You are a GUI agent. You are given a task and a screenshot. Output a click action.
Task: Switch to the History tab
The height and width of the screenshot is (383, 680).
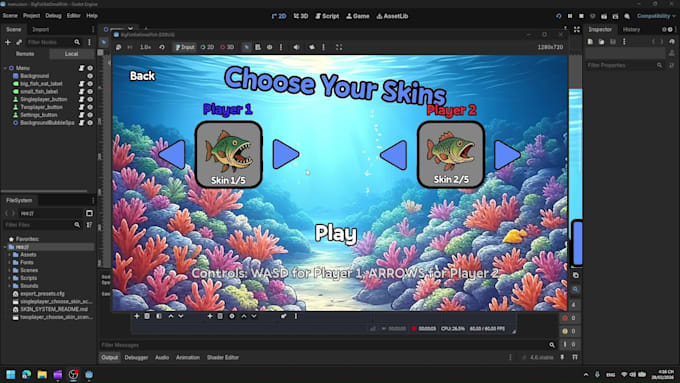631,29
